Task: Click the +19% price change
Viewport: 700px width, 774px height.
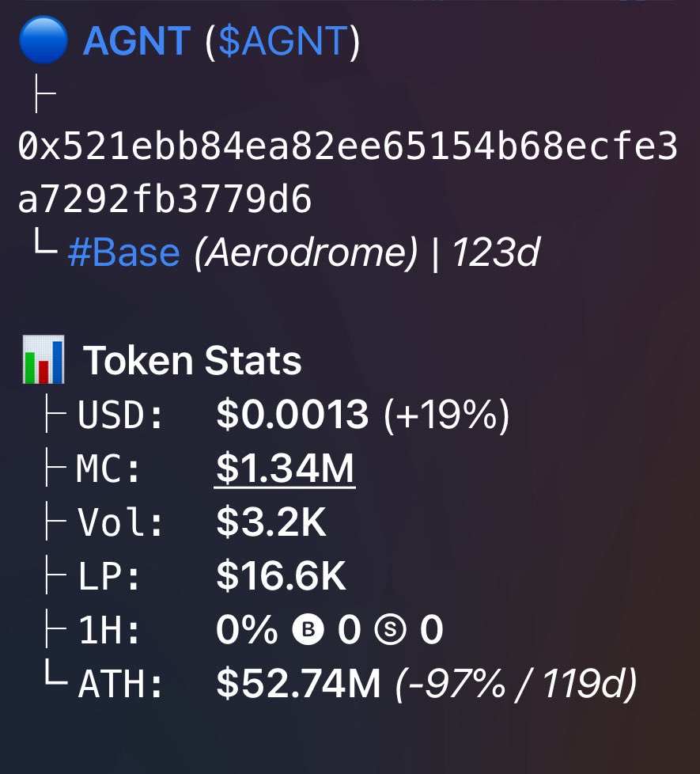Action: coord(446,415)
